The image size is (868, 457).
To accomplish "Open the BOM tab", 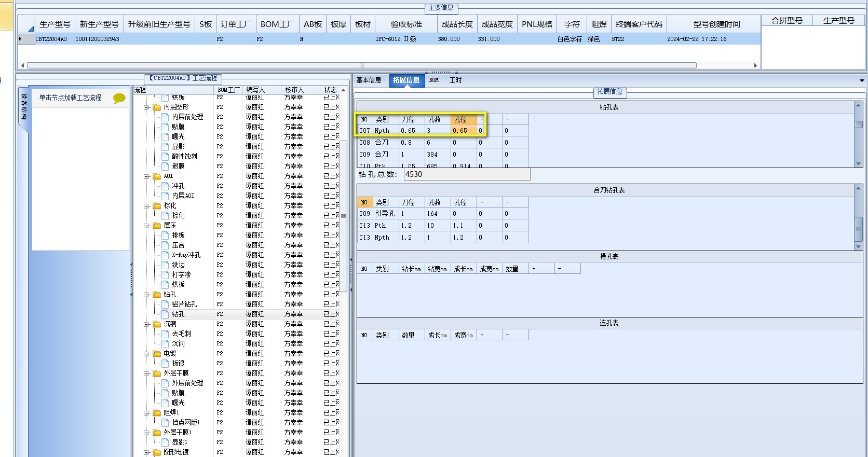I will coord(434,80).
